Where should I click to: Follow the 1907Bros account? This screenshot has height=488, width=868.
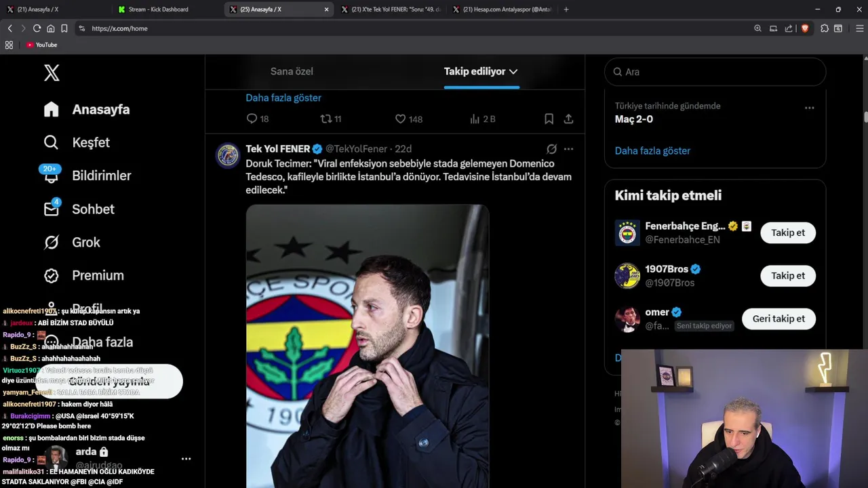[x=788, y=276]
